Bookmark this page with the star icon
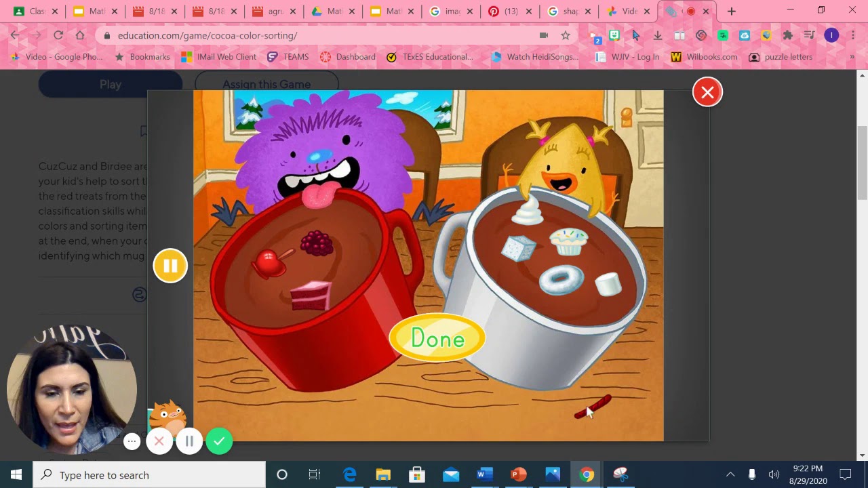Image resolution: width=868 pixels, height=488 pixels. tap(566, 35)
